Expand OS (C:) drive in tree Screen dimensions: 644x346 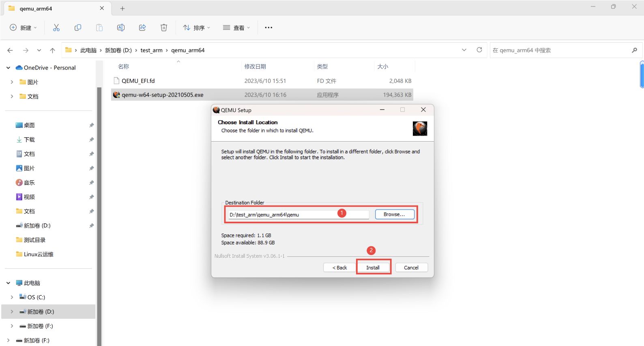click(x=12, y=297)
